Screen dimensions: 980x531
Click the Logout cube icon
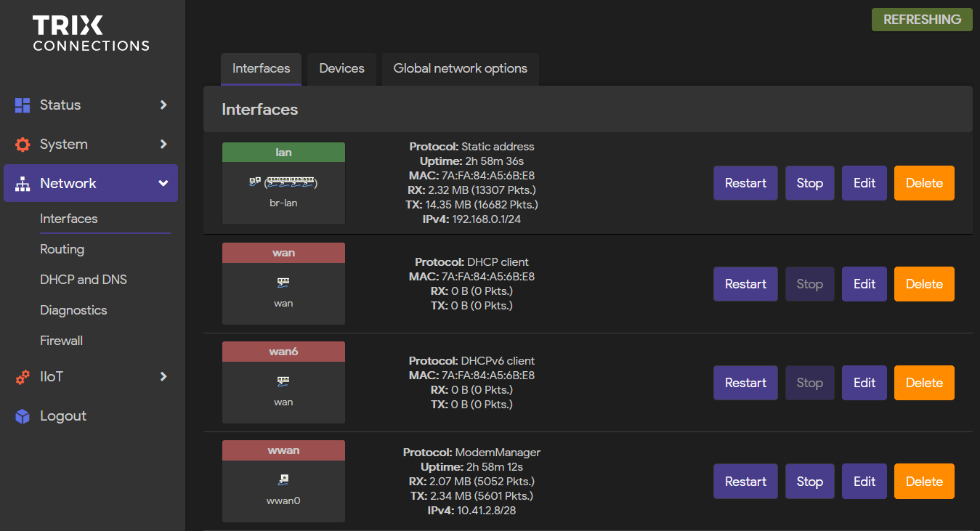(x=21, y=416)
